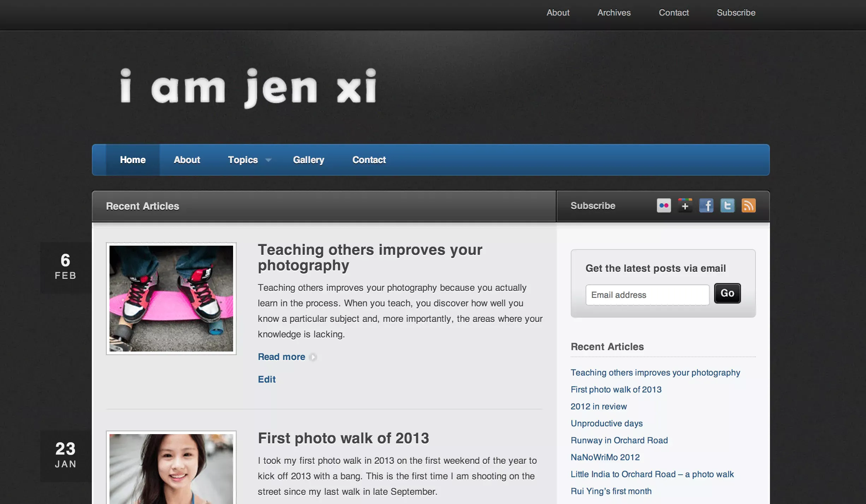Open the Flickr icon in the subscribe bar
Screen dimensions: 866x504
(x=664, y=205)
